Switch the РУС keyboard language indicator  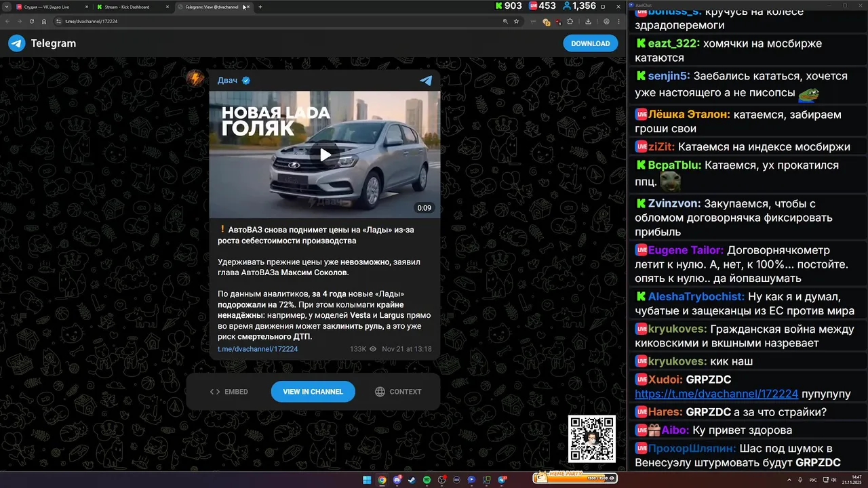coord(813,480)
